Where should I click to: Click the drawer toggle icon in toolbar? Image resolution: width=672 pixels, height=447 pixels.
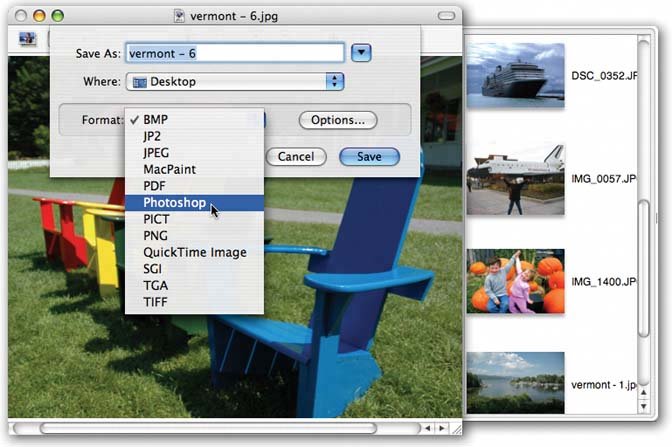[x=27, y=39]
